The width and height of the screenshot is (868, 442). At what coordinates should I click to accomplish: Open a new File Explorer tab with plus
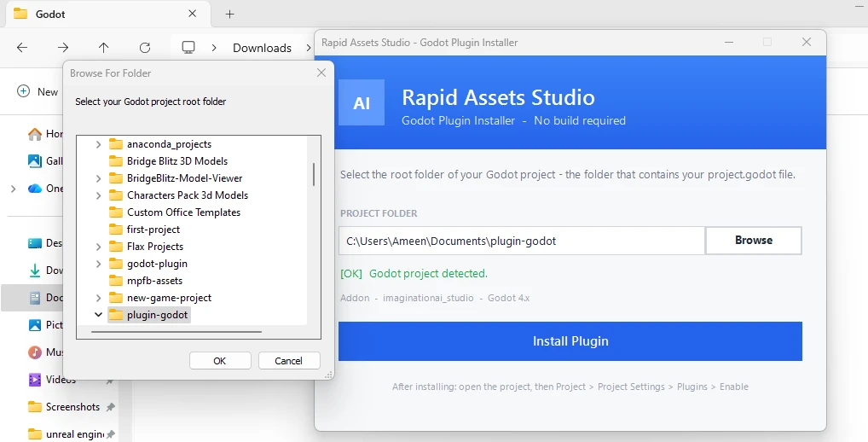coord(229,14)
